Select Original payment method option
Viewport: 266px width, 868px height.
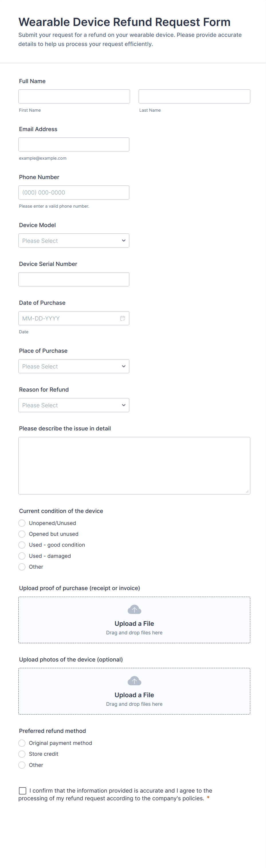tap(22, 743)
